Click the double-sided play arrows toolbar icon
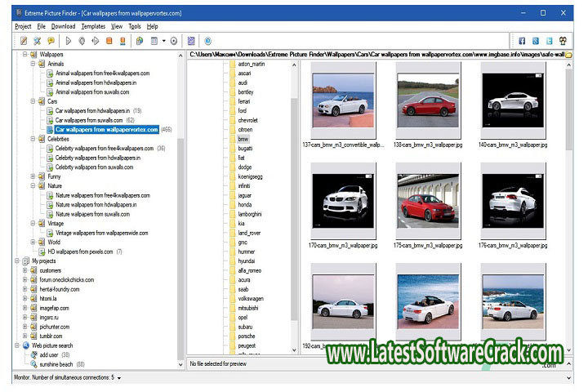 tap(96, 41)
